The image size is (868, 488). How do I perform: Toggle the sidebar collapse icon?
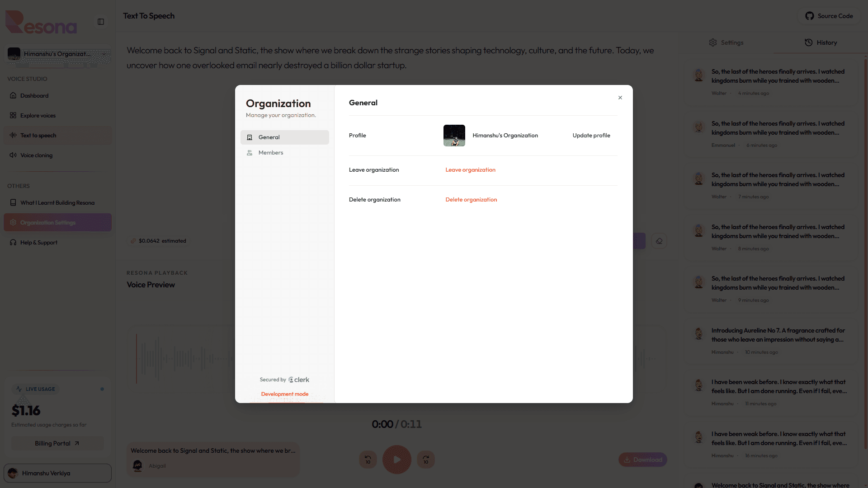point(101,22)
